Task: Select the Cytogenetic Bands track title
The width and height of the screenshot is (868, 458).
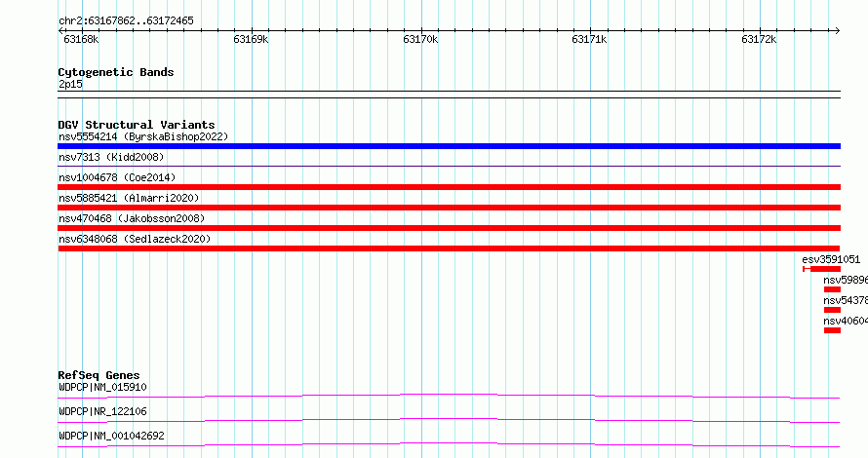Action: click(116, 72)
